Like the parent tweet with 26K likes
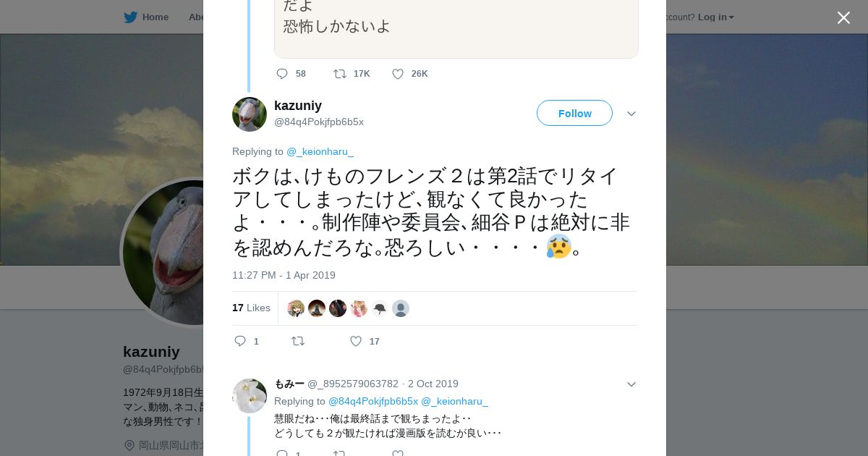The width and height of the screenshot is (868, 456). click(x=398, y=74)
